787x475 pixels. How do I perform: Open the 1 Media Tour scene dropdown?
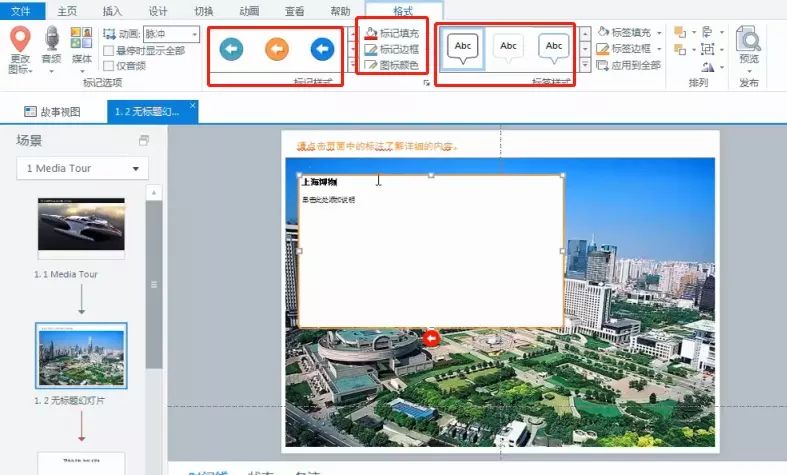tap(82, 168)
